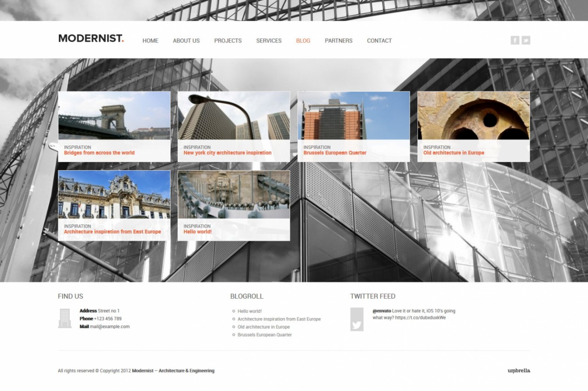The width and height of the screenshot is (588, 391).
Task: Click the phone number +123 456 789
Action: [108, 318]
